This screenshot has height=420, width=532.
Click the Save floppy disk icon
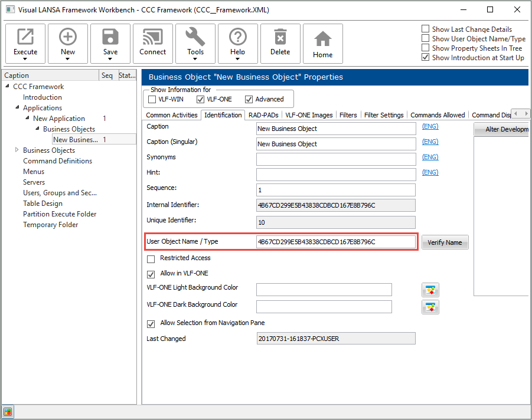(110, 38)
